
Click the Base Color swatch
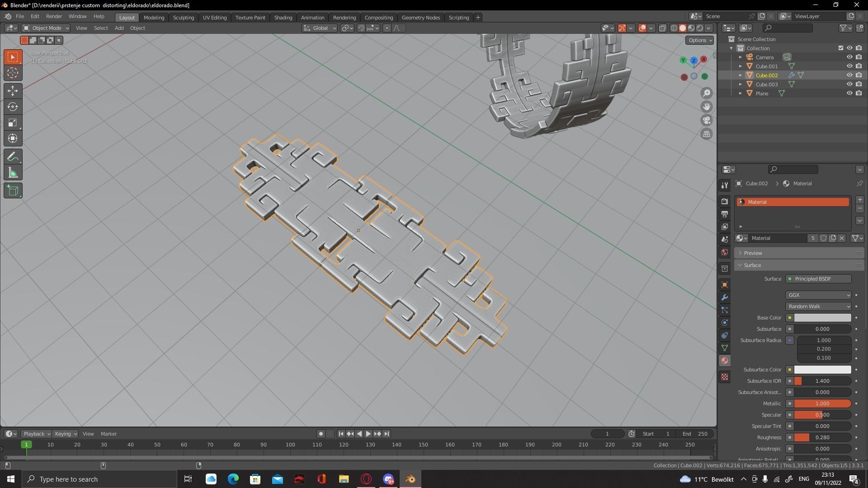coord(822,318)
